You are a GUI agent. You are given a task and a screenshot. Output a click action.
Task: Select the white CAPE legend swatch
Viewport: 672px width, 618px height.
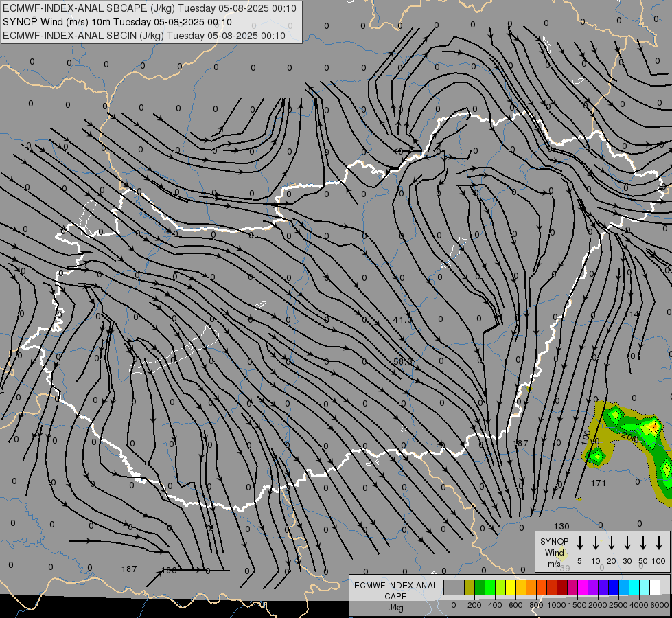(655, 587)
